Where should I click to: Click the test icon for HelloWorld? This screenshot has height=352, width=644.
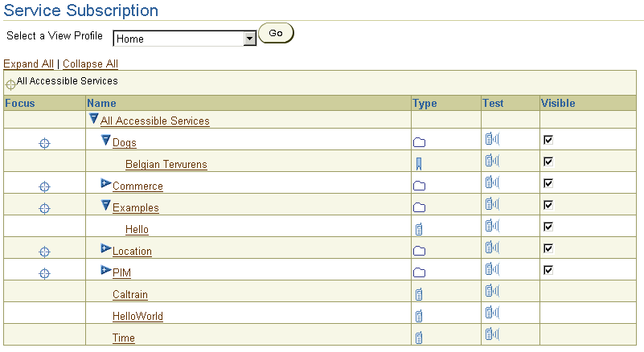[x=492, y=312]
